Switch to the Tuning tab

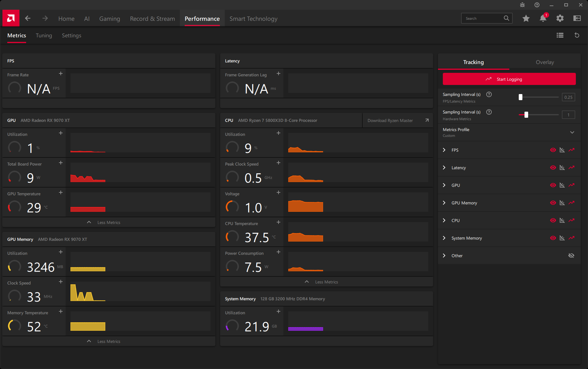(x=44, y=36)
